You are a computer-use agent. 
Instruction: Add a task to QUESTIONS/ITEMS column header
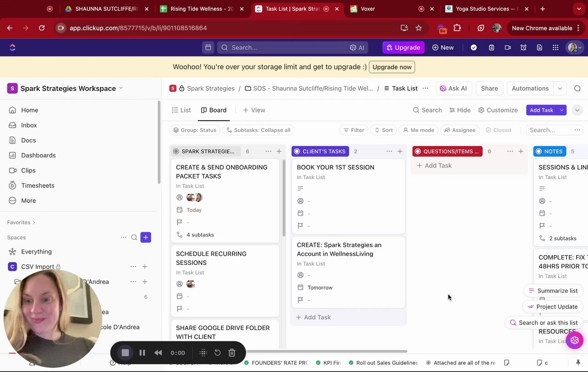coord(520,151)
